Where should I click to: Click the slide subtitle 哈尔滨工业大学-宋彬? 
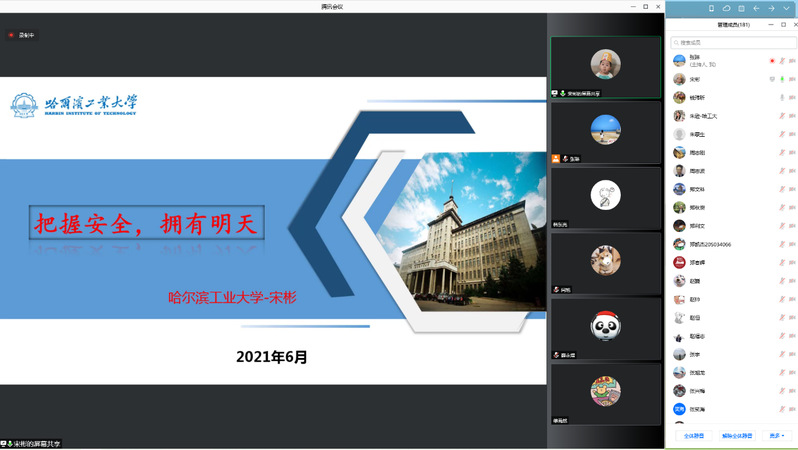pos(233,297)
